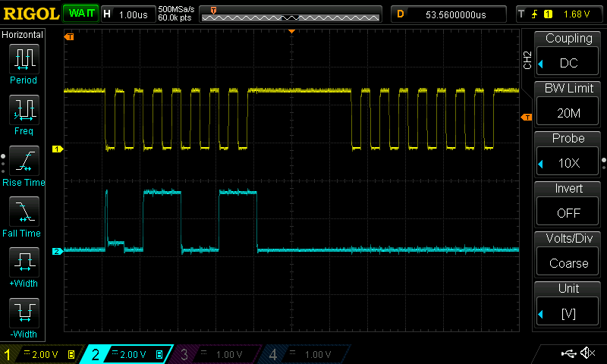Select the +Width measurement icon
This screenshot has height=364, width=607.
tap(24, 262)
